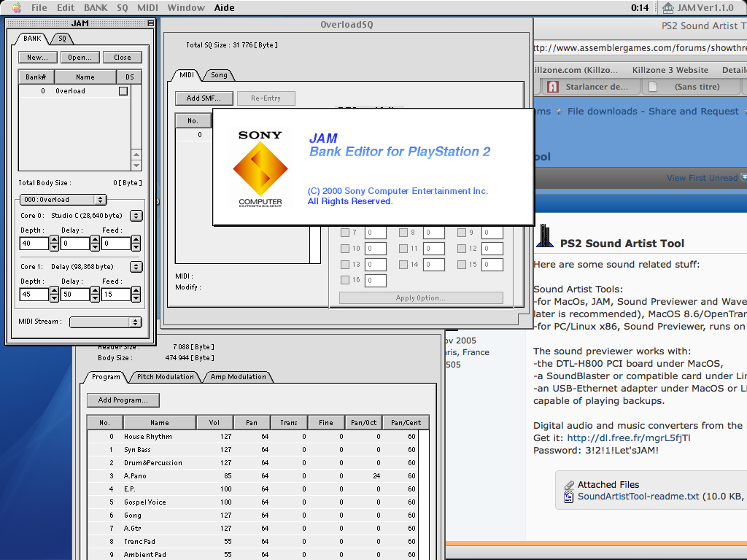747x560 pixels.
Task: Click Core 0 Depth stepper arrows
Action: click(54, 244)
